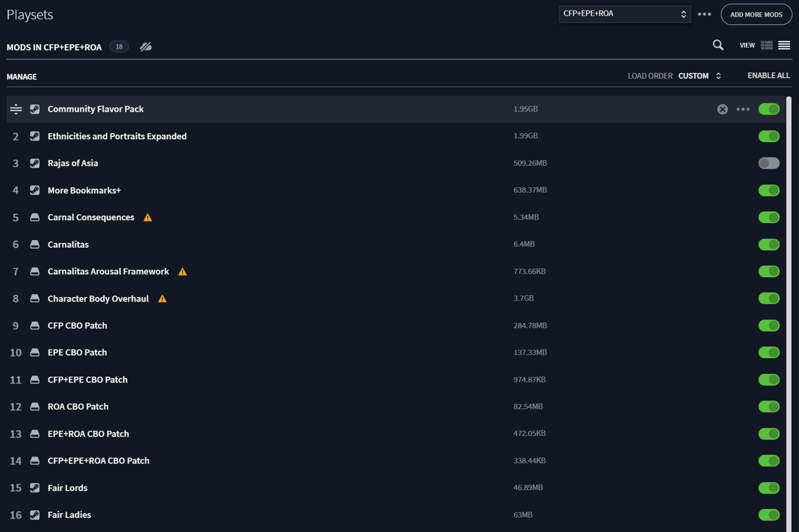The height and width of the screenshot is (532, 799).
Task: Click local mod icon for EPE CBO Patch
Action: coord(34,353)
